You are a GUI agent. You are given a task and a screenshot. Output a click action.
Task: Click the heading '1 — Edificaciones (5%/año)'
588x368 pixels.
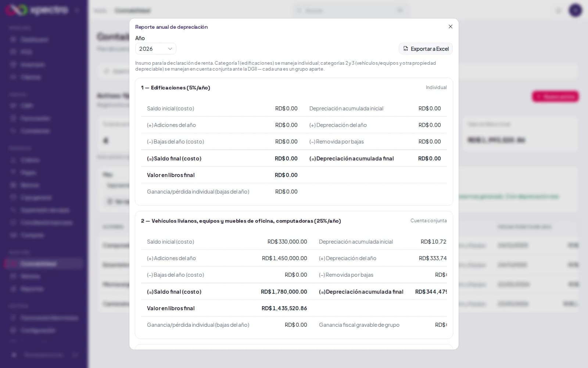tap(176, 88)
